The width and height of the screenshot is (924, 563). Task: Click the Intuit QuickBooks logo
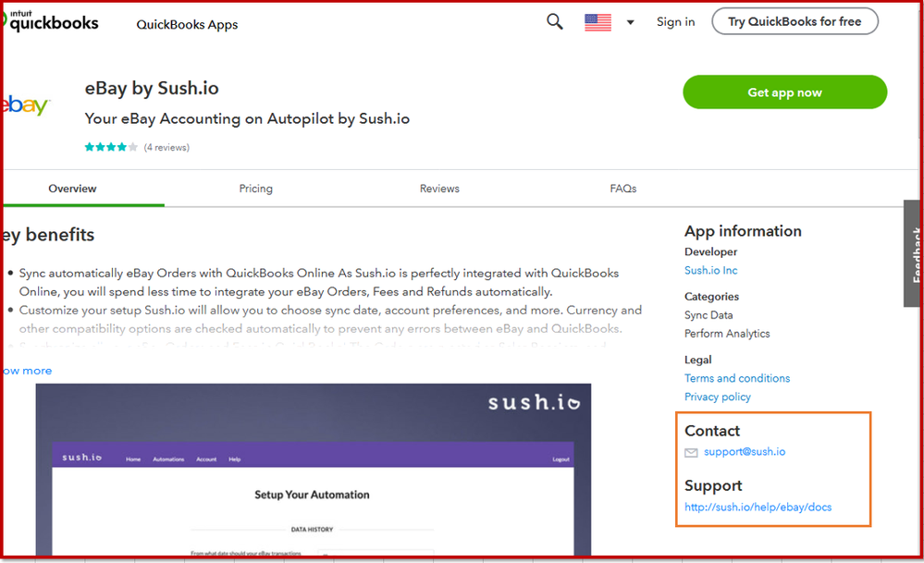tap(51, 20)
